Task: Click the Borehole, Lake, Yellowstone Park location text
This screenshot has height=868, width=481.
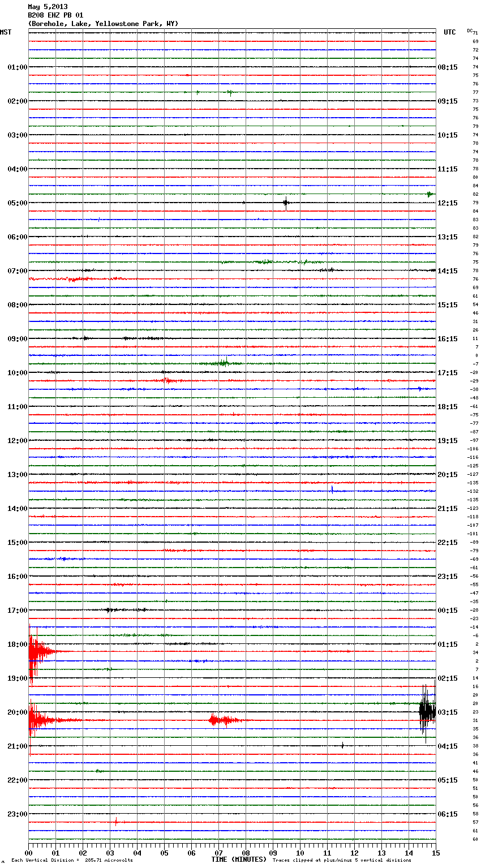Action: tap(103, 24)
